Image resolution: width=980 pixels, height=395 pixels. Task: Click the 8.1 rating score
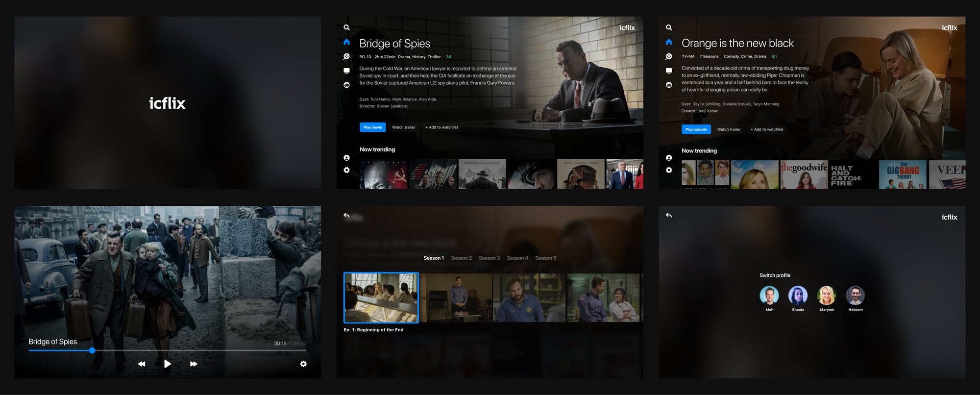[774, 56]
